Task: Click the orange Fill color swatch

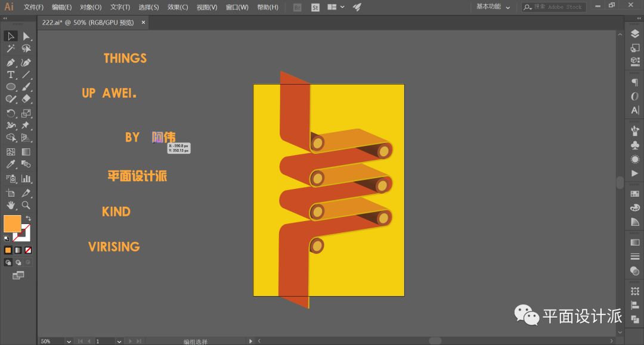Action: point(12,223)
